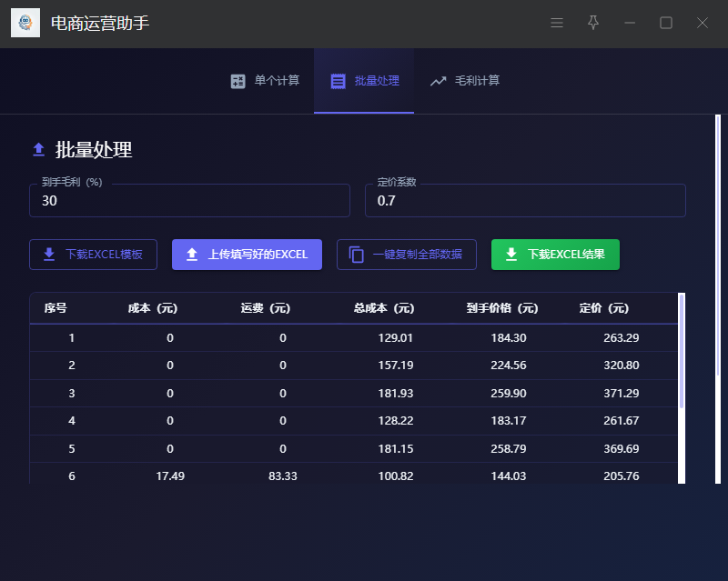728x581 pixels.
Task: Click the 总成本 (元) column header
Action: (383, 308)
